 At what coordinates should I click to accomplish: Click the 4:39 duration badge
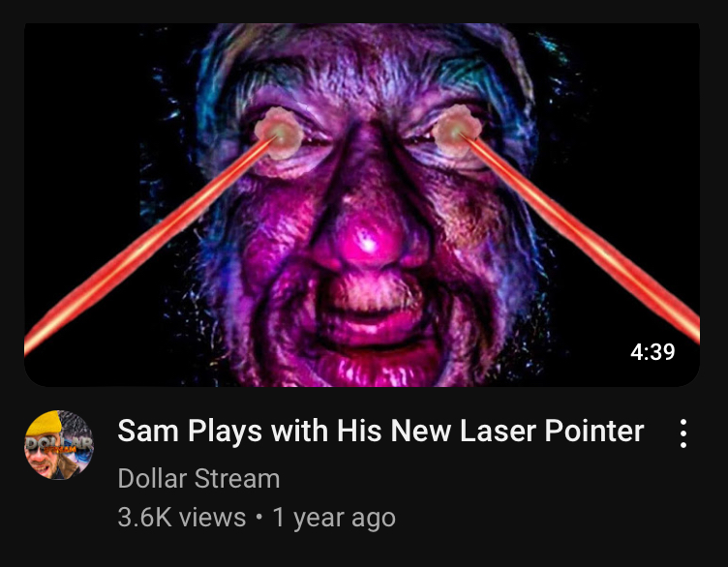coord(652,352)
